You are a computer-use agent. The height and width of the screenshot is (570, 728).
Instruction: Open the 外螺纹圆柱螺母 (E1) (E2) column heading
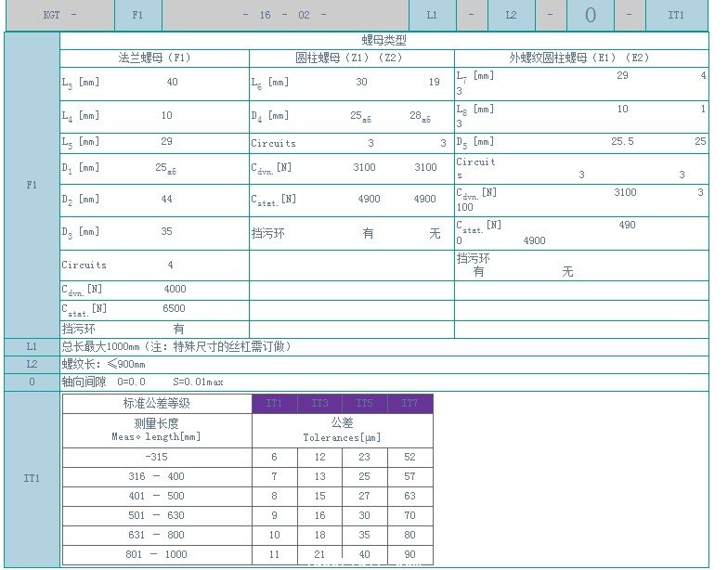click(580, 58)
